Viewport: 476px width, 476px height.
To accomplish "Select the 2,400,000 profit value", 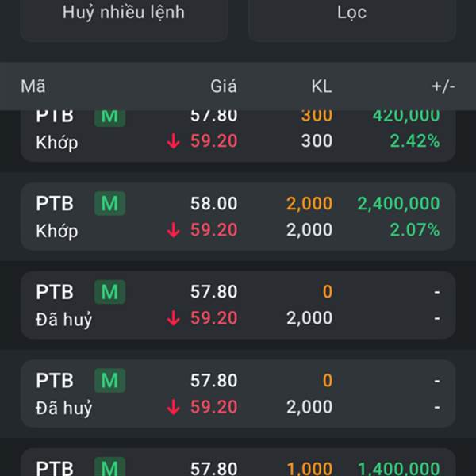I will [398, 203].
